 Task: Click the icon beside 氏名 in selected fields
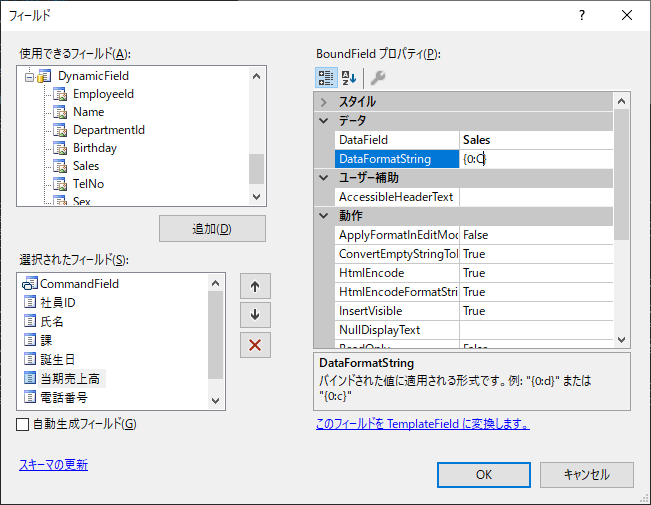30,321
